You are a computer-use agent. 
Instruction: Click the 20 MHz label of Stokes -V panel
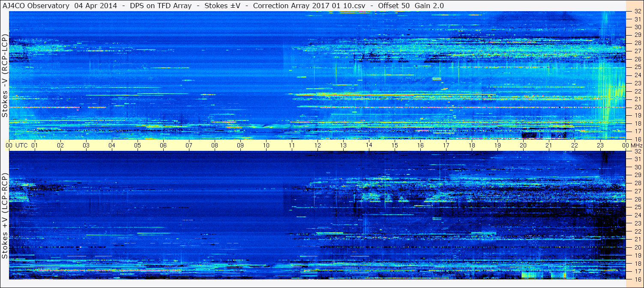pyautogui.click(x=637, y=107)
